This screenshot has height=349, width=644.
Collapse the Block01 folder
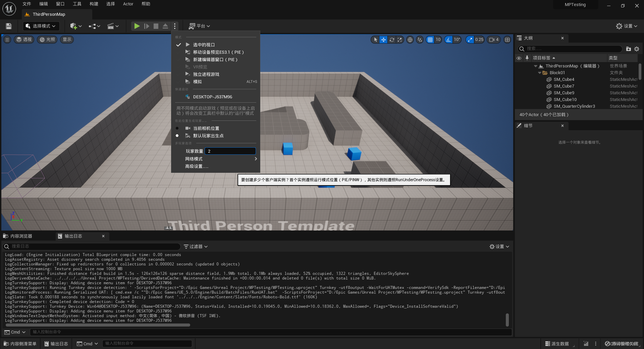pyautogui.click(x=540, y=73)
